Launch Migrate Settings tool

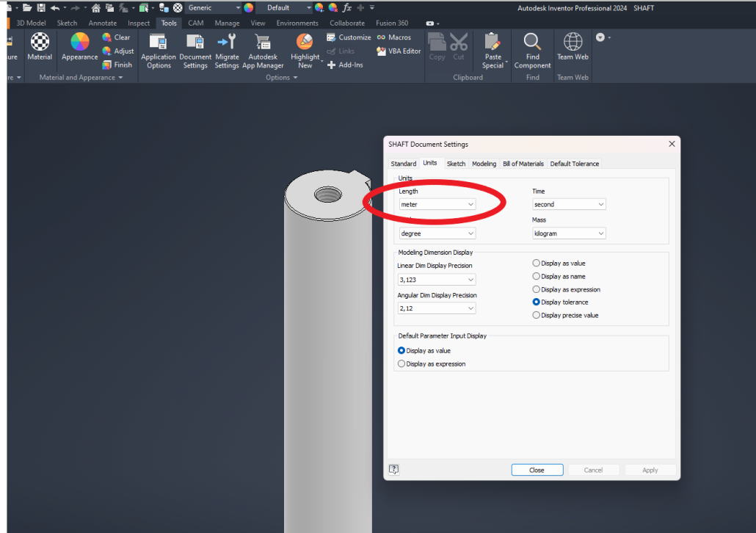pyautogui.click(x=227, y=51)
